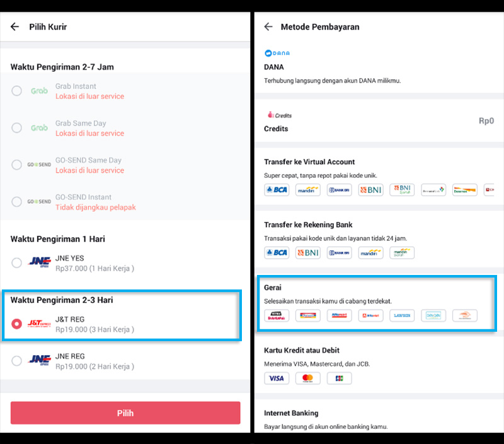
Task: Select the JCB card logo
Action: 339,378
